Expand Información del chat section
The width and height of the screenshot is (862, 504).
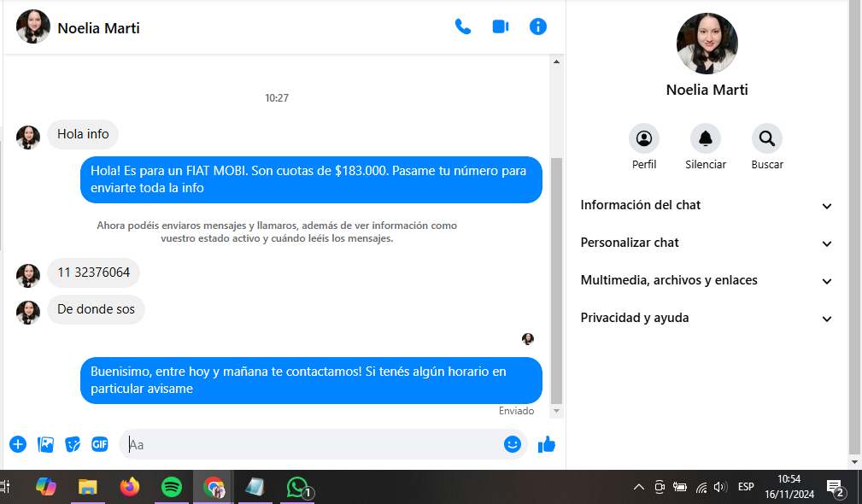(706, 206)
